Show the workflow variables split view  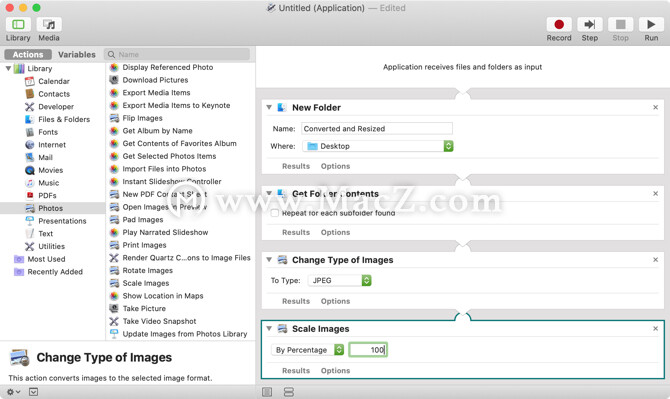pos(289,392)
